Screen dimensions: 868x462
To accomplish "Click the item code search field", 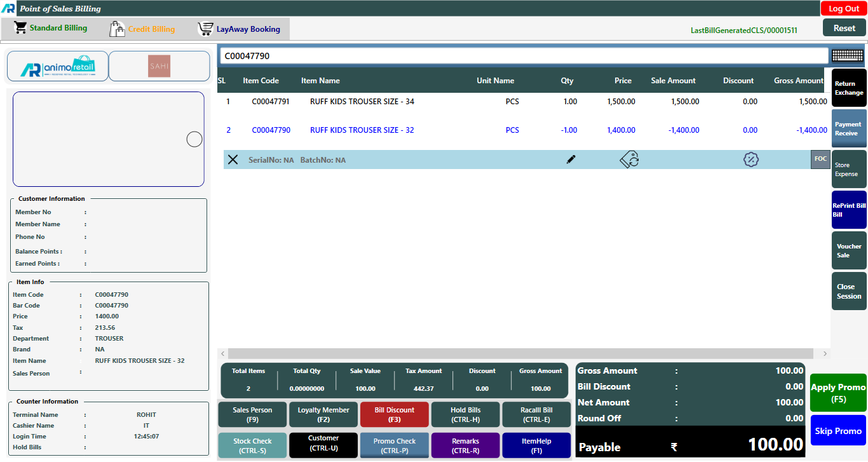I will [524, 56].
